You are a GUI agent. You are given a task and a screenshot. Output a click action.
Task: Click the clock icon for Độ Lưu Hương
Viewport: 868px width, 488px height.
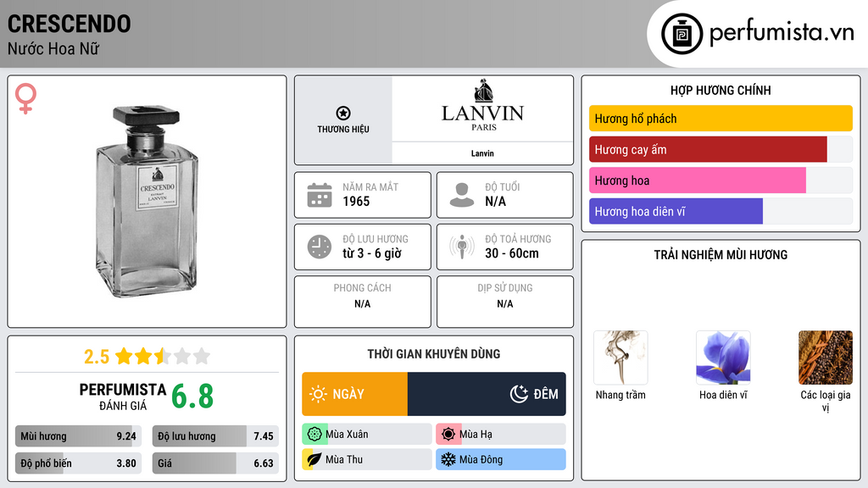click(x=320, y=247)
